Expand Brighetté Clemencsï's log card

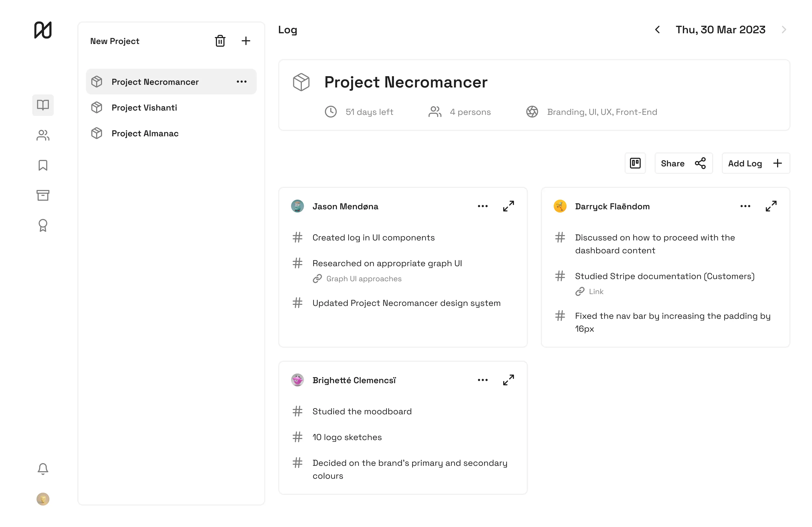point(508,380)
